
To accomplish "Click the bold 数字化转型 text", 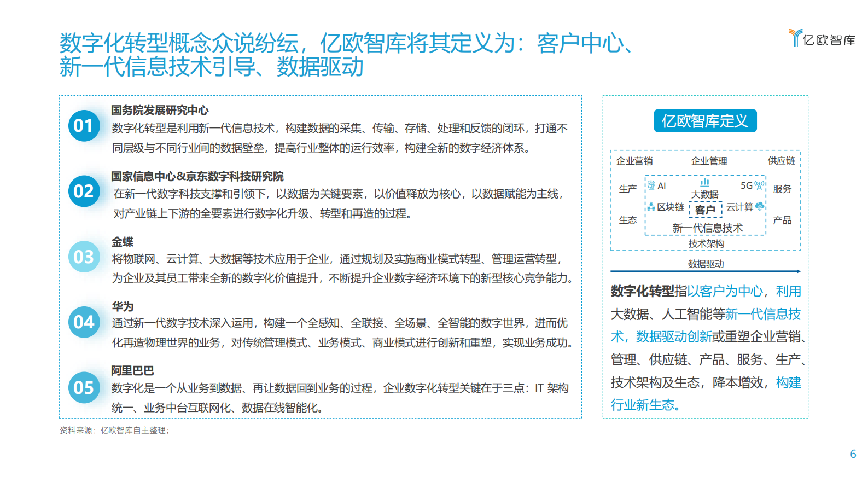I will (x=642, y=292).
